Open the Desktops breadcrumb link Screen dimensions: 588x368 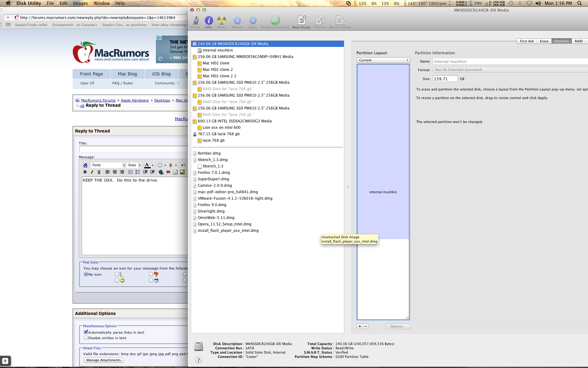tap(162, 100)
